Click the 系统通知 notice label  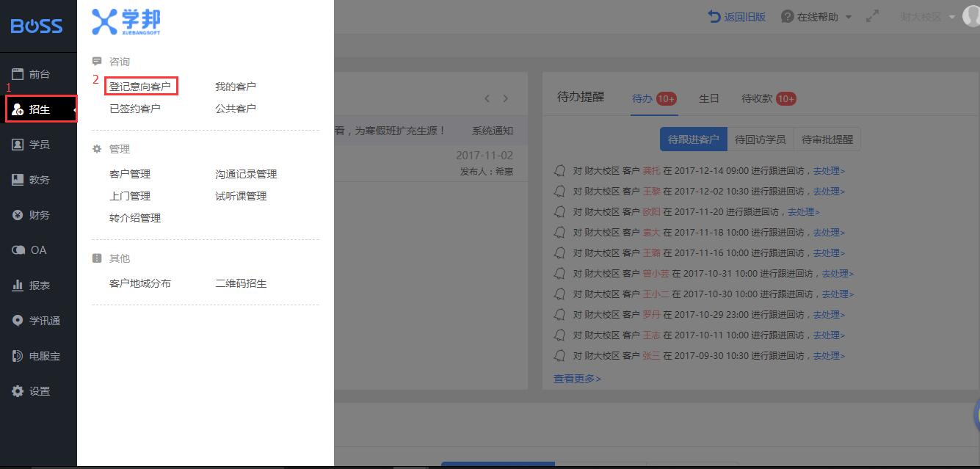point(493,131)
